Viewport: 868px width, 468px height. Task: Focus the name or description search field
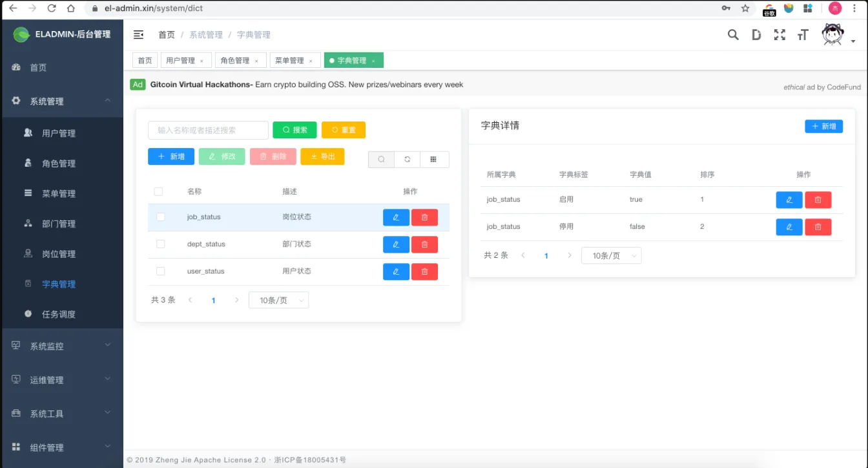[x=208, y=130]
